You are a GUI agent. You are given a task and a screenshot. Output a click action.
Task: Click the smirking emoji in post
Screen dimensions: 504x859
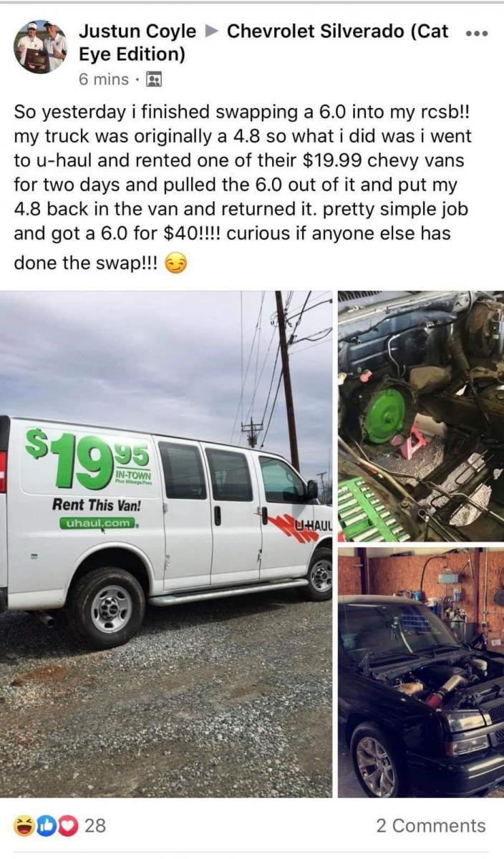tap(176, 265)
